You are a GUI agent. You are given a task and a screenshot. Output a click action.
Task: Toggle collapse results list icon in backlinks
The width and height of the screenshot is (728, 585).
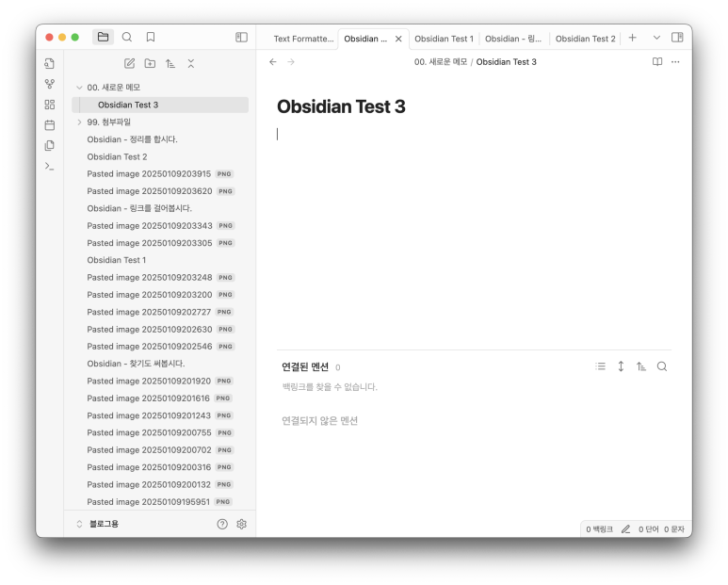[x=600, y=366]
